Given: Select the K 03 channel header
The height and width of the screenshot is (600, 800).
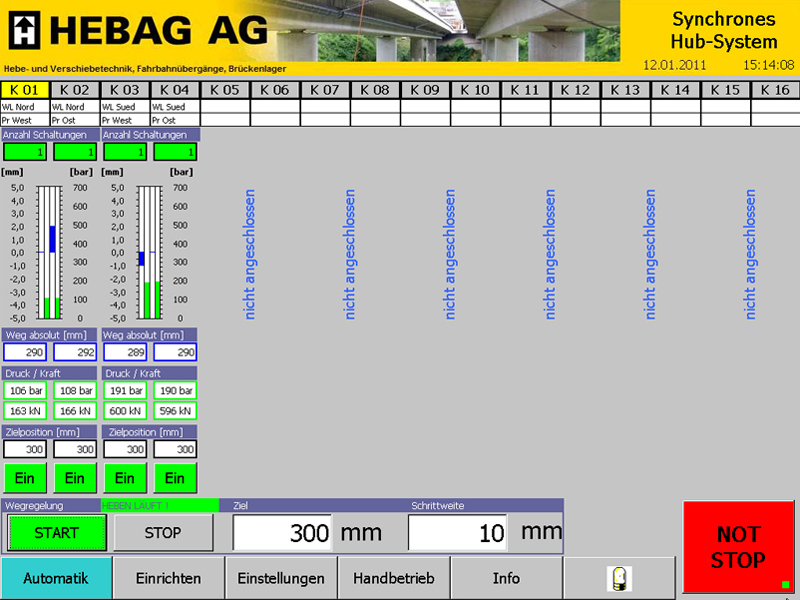Looking at the screenshot, I should tap(124, 90).
